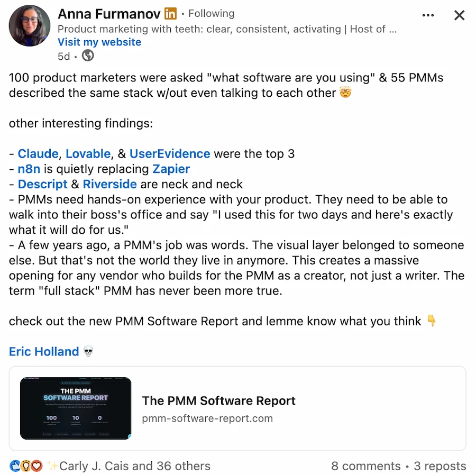Open Eric Holland's profile link
This screenshot has width=476, height=475.
44,351
